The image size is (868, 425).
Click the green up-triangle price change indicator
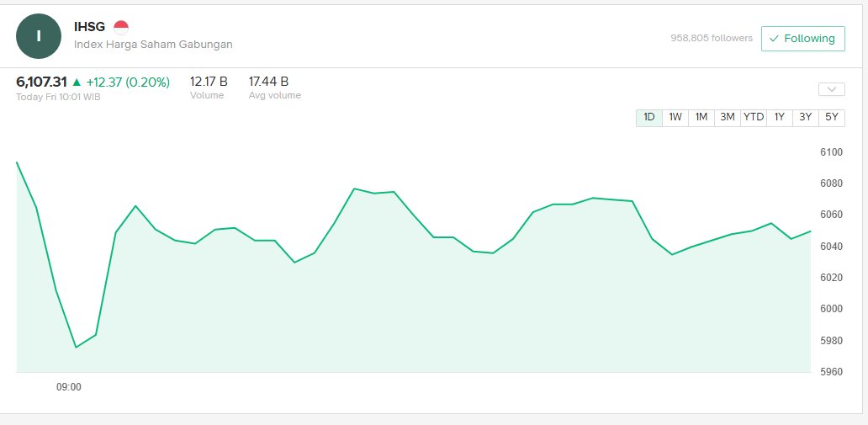[77, 82]
